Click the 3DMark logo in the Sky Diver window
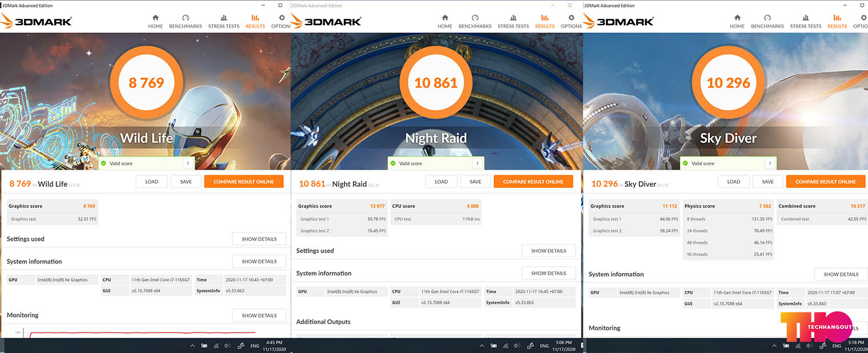 (618, 21)
